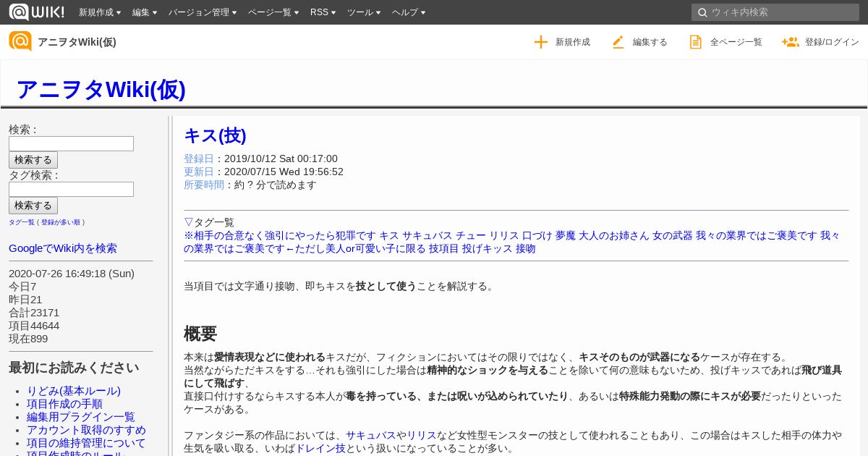Click the 検索する button under 検索
The height and width of the screenshot is (456, 868).
click(x=33, y=160)
